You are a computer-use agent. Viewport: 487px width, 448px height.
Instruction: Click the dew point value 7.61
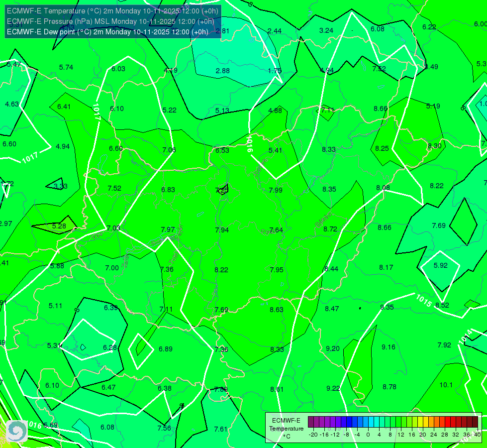point(221,430)
